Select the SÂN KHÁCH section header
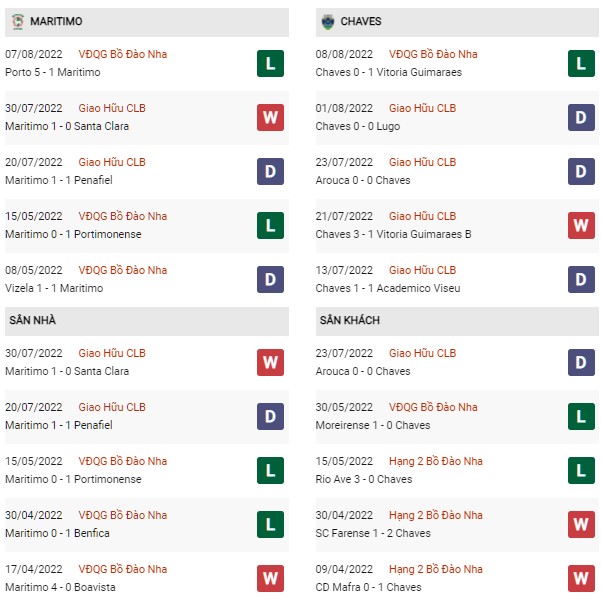 coord(457,321)
